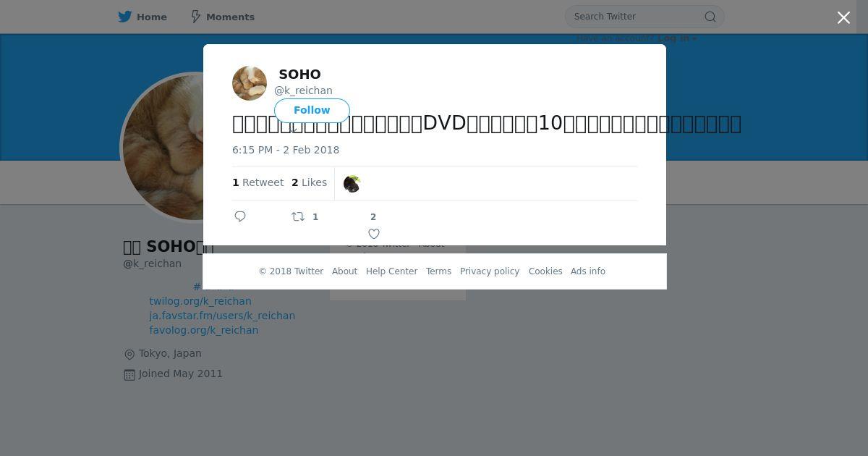The width and height of the screenshot is (868, 456).
Task: Click the Twitter bird Home icon
Action: [125, 17]
